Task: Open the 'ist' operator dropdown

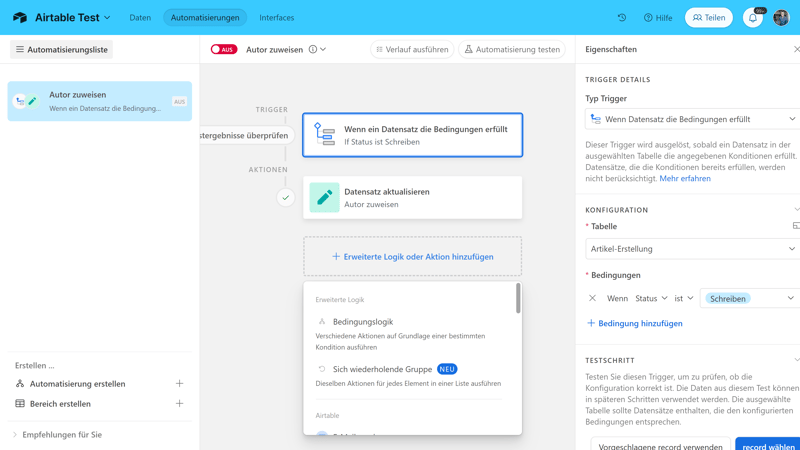Action: point(684,298)
